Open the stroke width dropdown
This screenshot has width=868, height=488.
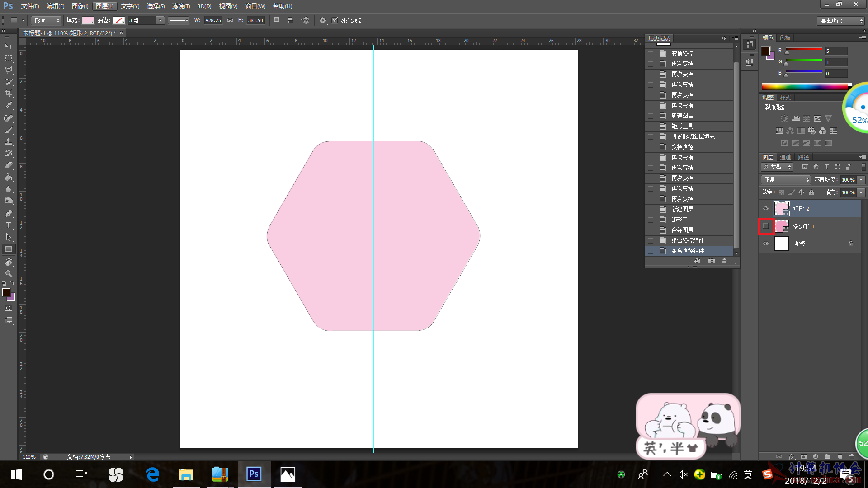pos(160,20)
